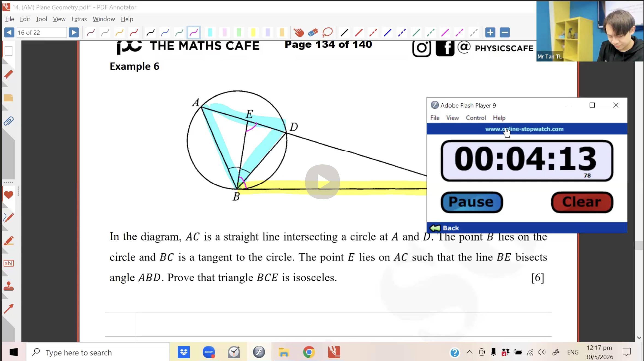Select the blue pen preset

pyautogui.click(x=165, y=33)
